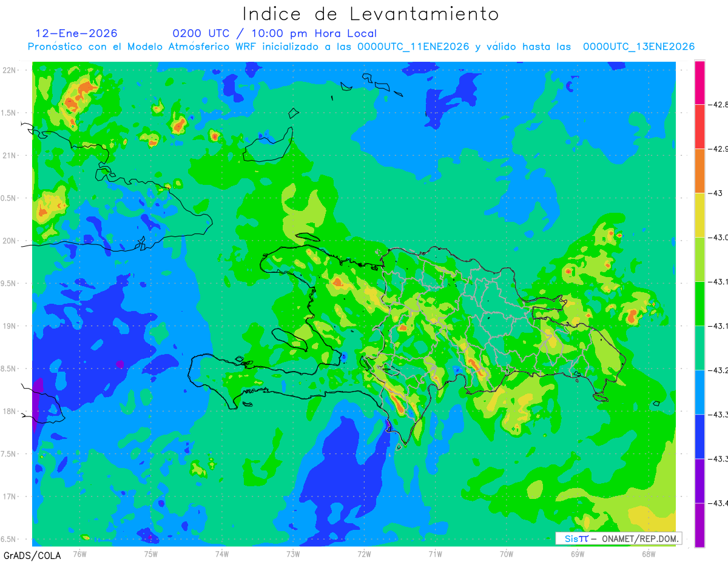Click the '75W' longitude label

click(x=150, y=554)
